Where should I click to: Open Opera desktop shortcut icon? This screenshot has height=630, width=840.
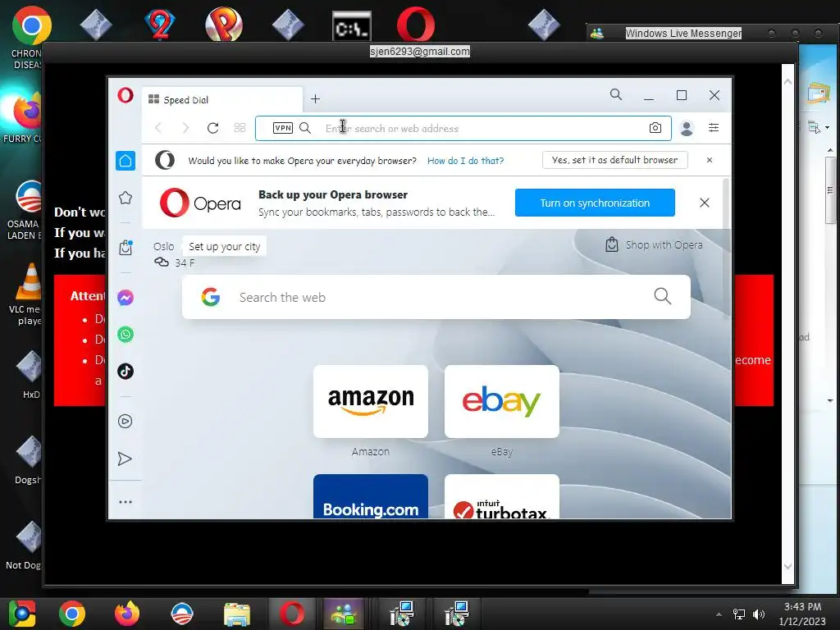(416, 25)
